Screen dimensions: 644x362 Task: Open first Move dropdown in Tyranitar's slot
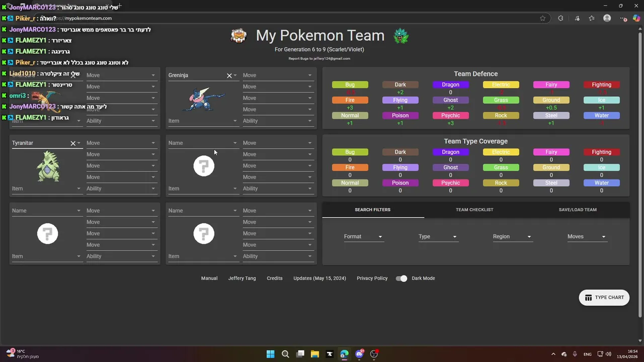coord(121,143)
